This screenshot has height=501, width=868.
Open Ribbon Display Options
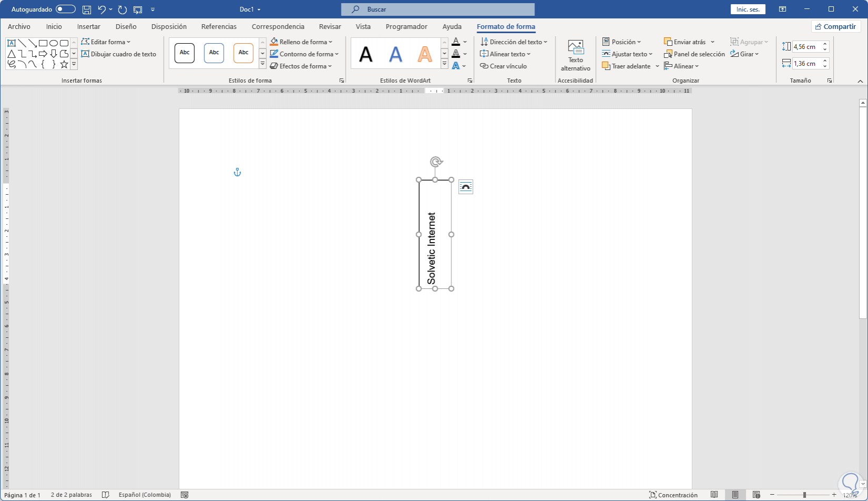click(x=783, y=9)
